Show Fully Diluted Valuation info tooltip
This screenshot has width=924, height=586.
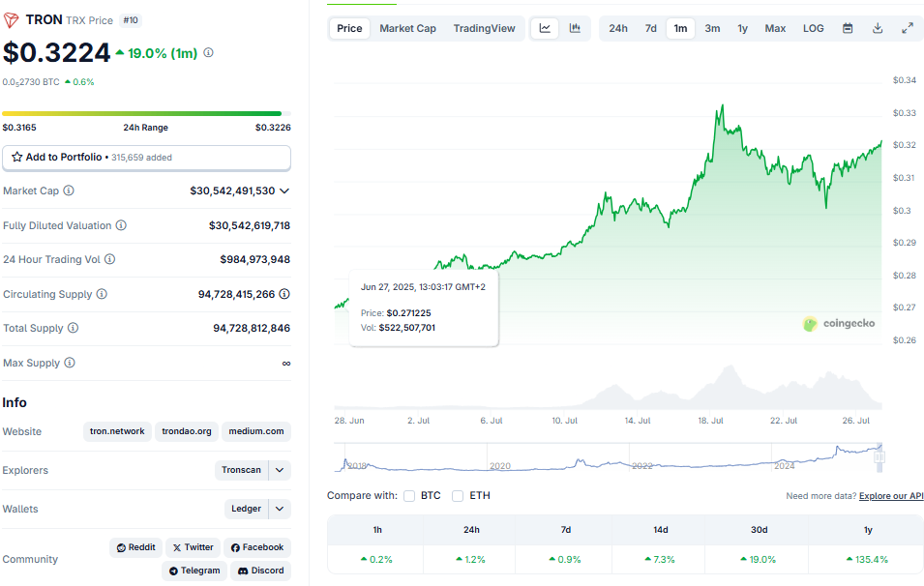pos(121,225)
